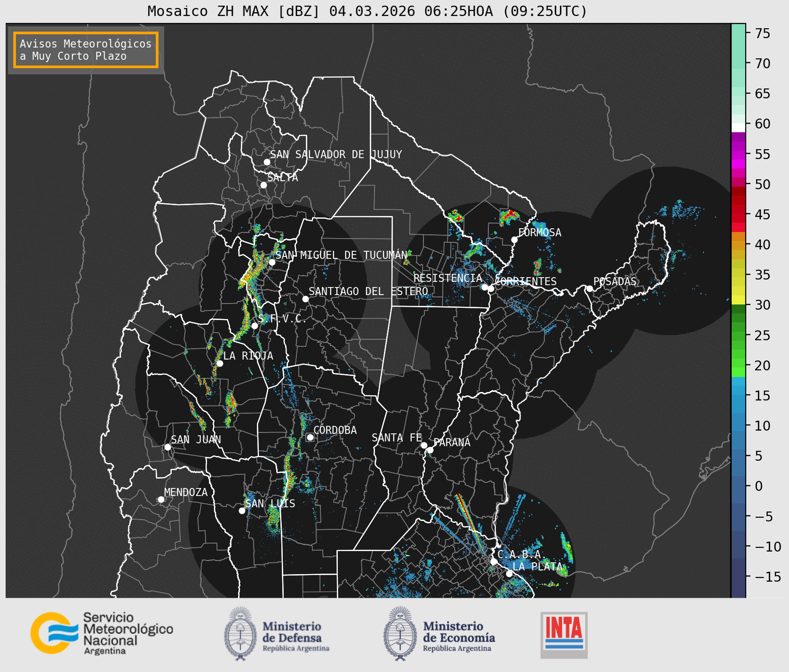Image resolution: width=789 pixels, height=672 pixels.
Task: Click the SANTIAGO DEL ESTERO label
Action: pos(368,291)
